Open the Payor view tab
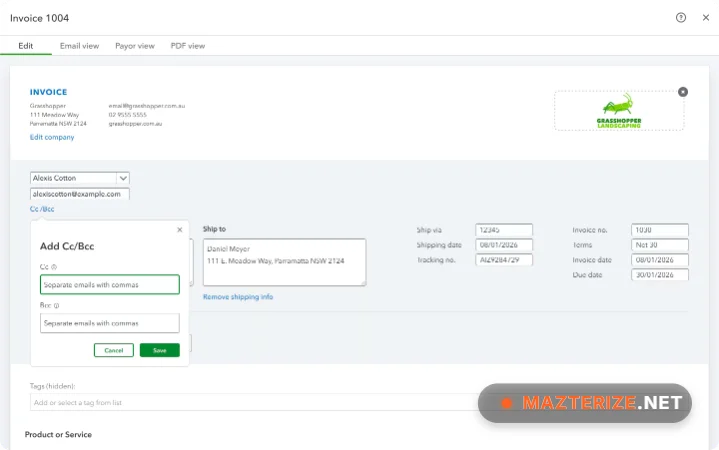Viewport: 719px width, 450px height. (135, 46)
